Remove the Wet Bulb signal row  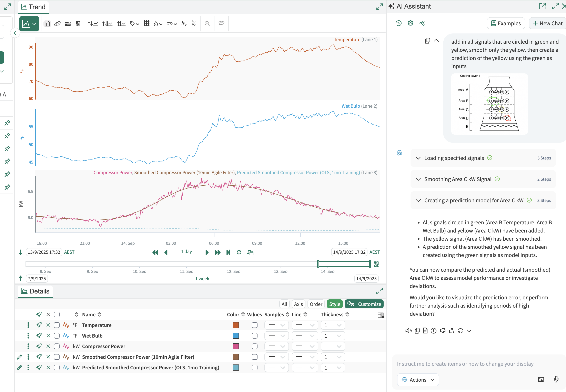coord(48,336)
